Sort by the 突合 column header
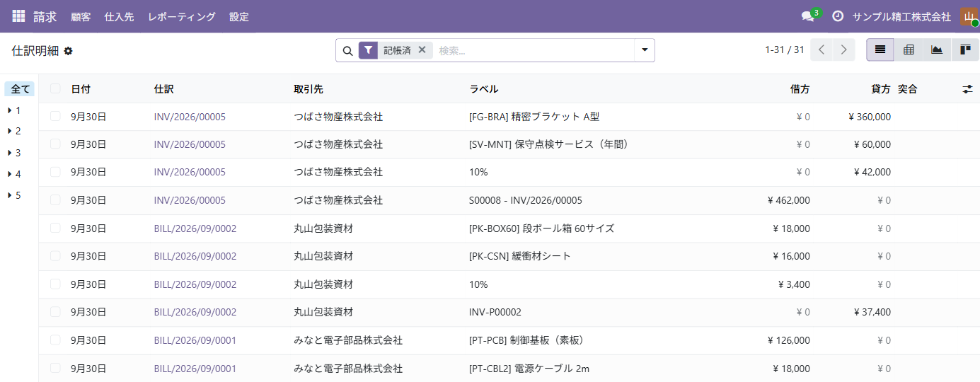This screenshot has height=382, width=980. 908,89
